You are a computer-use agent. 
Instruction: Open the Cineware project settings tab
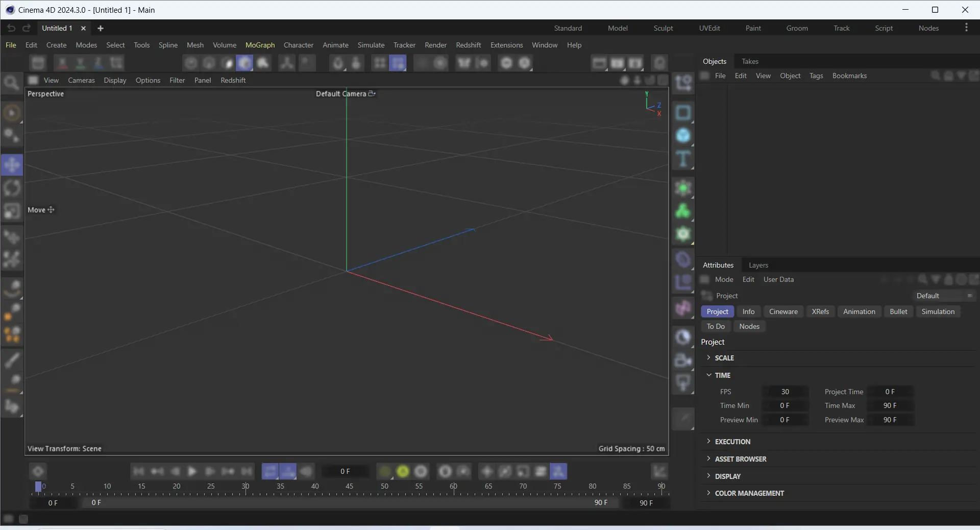[783, 311]
